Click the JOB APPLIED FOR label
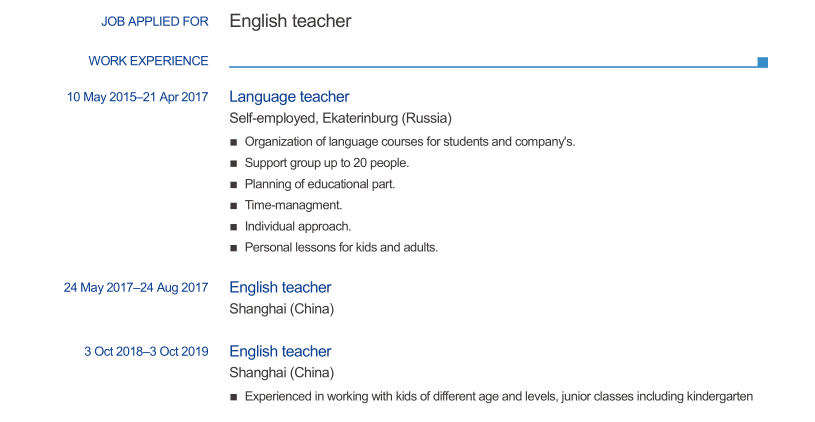 155,21
